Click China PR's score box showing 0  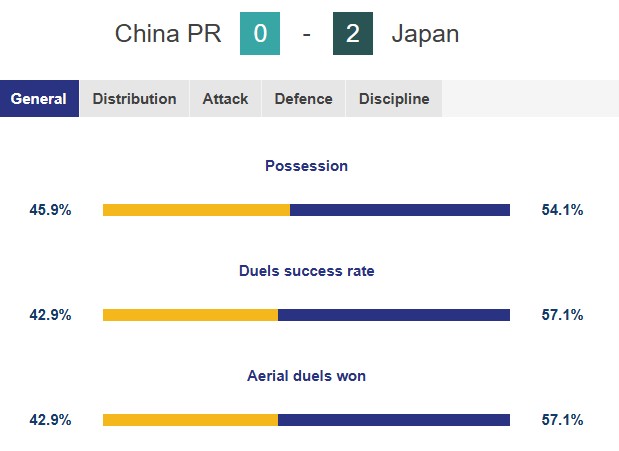260,34
